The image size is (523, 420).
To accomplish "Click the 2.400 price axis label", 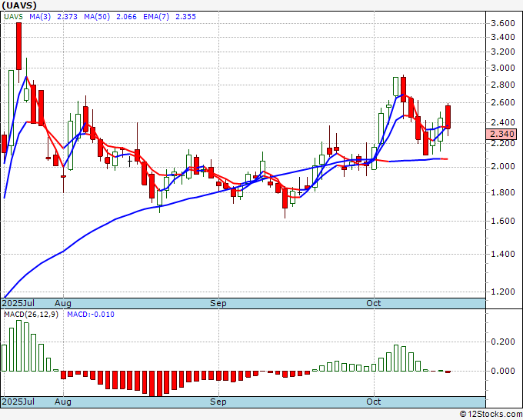I will 503,122.
